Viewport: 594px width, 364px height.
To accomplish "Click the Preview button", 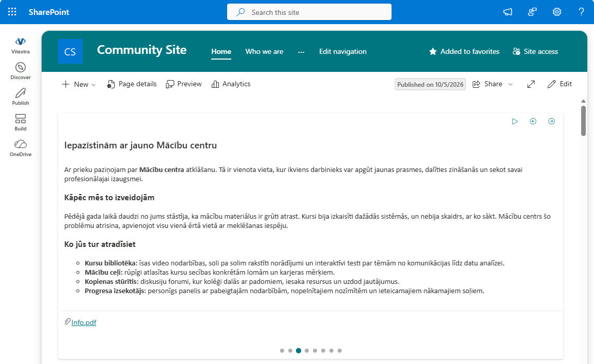I will coord(184,84).
